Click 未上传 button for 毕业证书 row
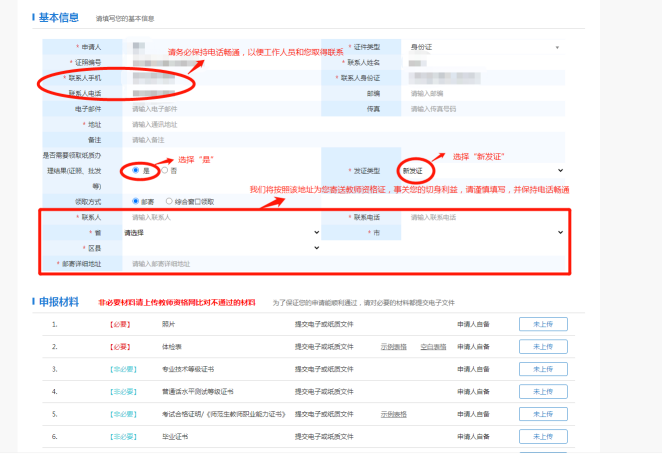The width and height of the screenshot is (662, 455). [x=543, y=436]
